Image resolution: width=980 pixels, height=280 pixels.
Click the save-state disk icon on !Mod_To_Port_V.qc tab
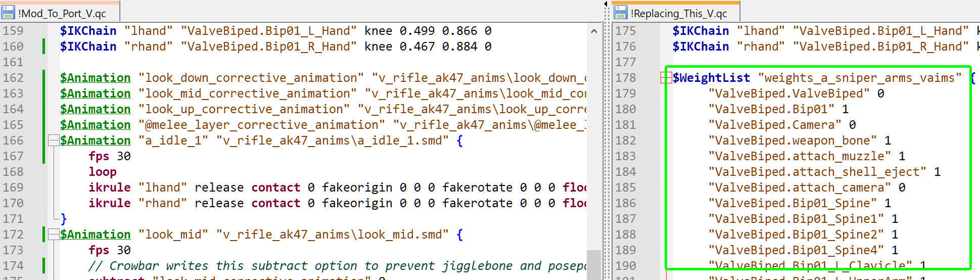click(x=9, y=13)
